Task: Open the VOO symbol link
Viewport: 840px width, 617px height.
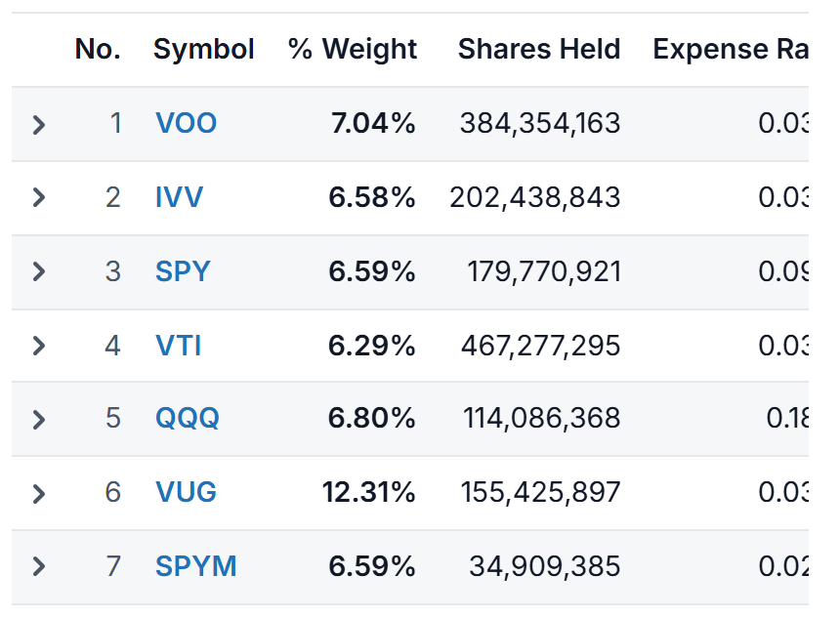Action: click(186, 123)
